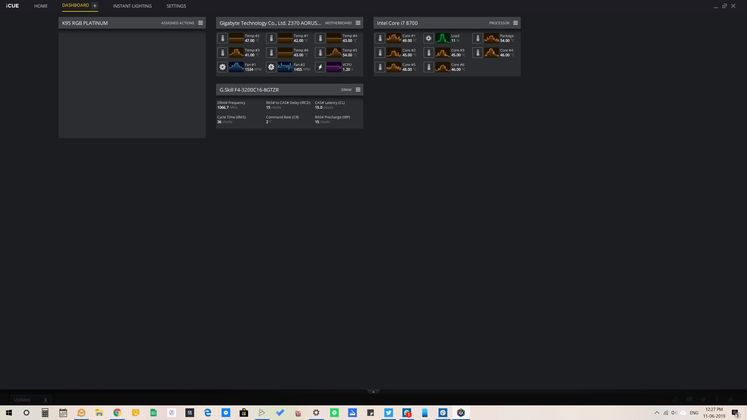Click thermometer icon beside the 41.00 temperature reading
Image resolution: width=747 pixels, height=420 pixels.
(x=222, y=52)
